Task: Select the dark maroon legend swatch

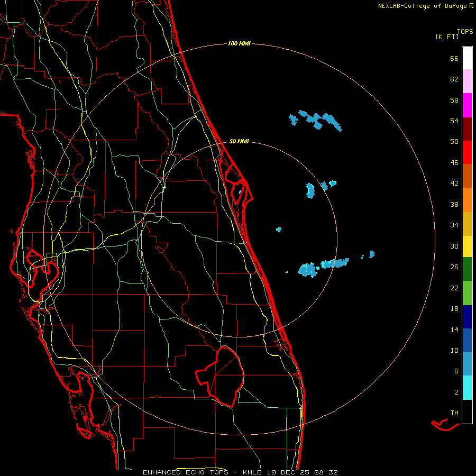Action: tap(467, 129)
